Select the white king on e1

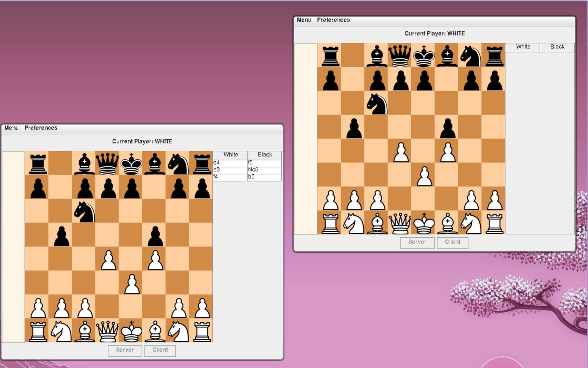point(132,331)
